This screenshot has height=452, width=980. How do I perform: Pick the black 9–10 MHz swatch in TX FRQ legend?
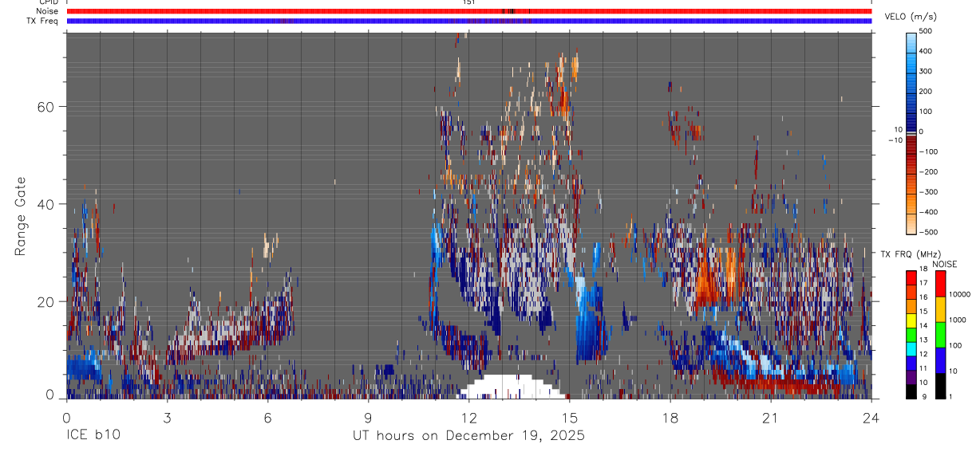pyautogui.click(x=911, y=391)
